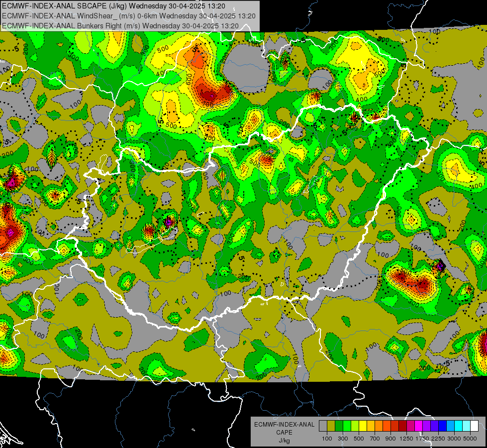Viewport: 487px width, 448px height.
Task: Click the Bunkers Right title line
Action: [120, 26]
